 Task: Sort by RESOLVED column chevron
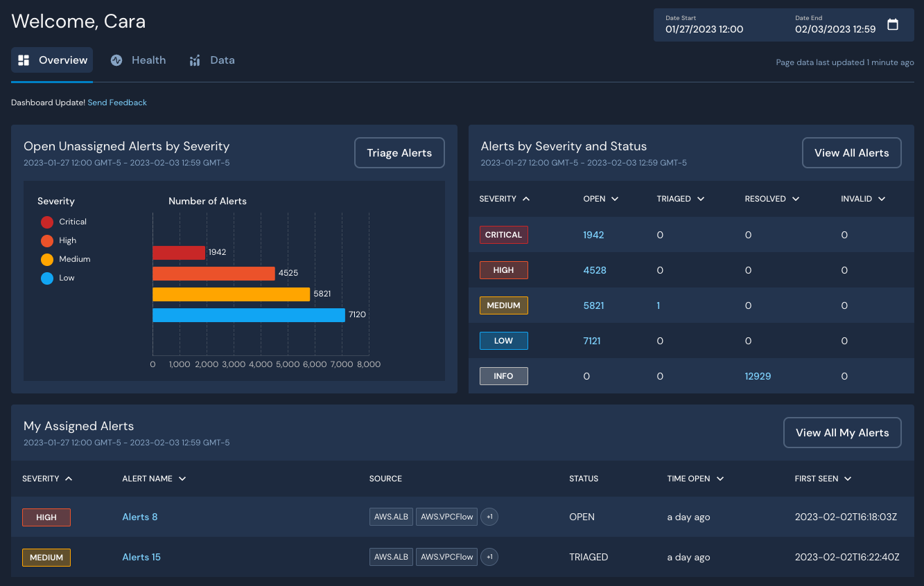click(796, 199)
